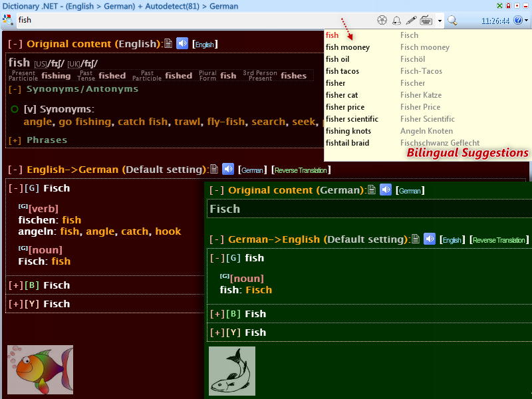
Task: Open the on-screen keyboard tool
Action: (x=426, y=20)
